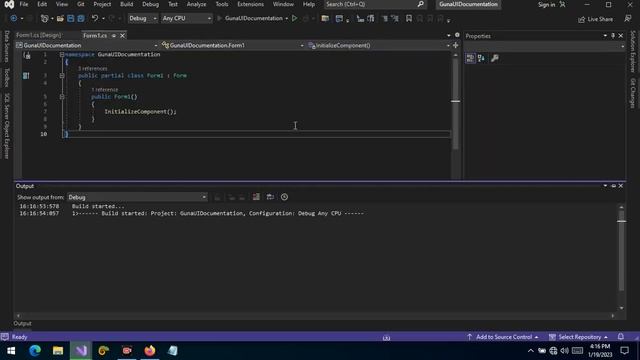Open the Analyze menu
The width and height of the screenshot is (640, 360).
[x=196, y=4]
